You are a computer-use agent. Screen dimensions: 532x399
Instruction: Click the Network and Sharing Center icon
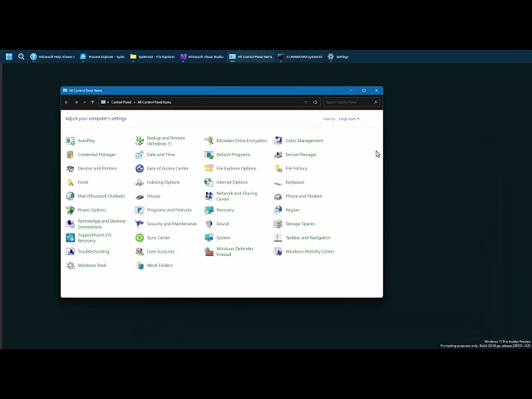209,196
